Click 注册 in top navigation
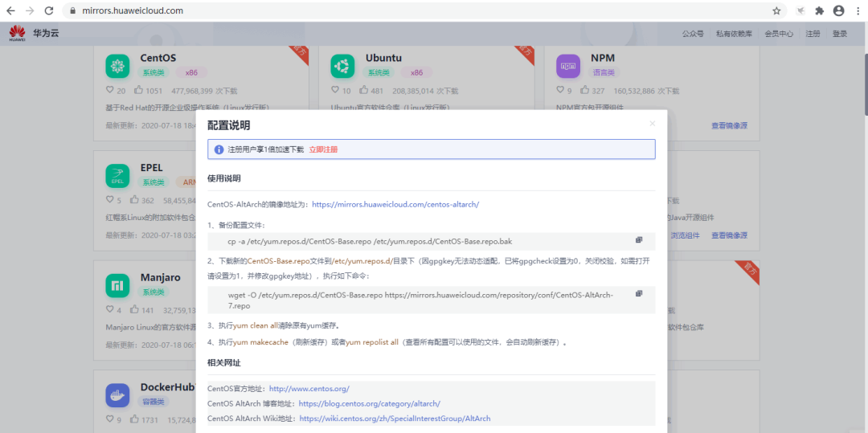The width and height of the screenshot is (868, 433). (x=813, y=34)
